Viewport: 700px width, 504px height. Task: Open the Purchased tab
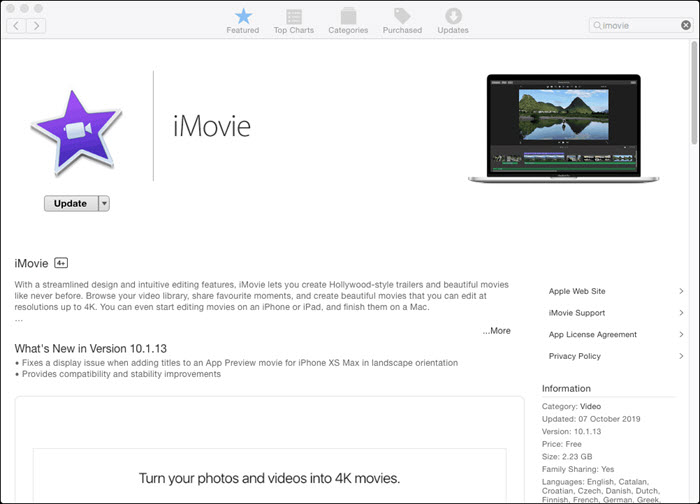pyautogui.click(x=402, y=21)
